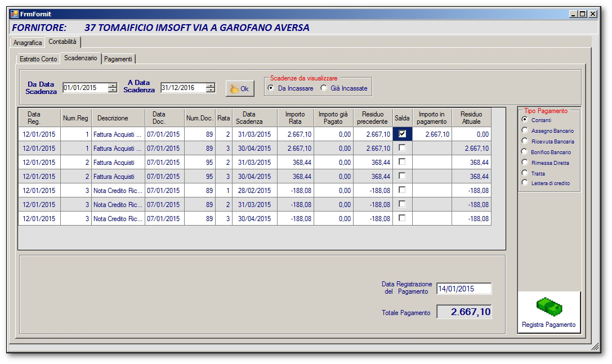Click the 28/02/2015 Data Scadenza cell

(255, 190)
